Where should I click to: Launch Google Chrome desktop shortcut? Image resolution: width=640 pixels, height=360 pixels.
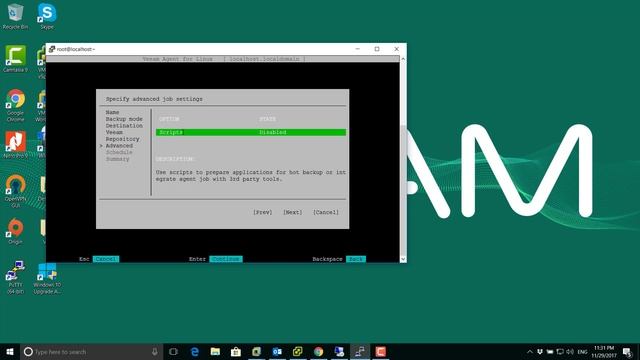[x=15, y=105]
